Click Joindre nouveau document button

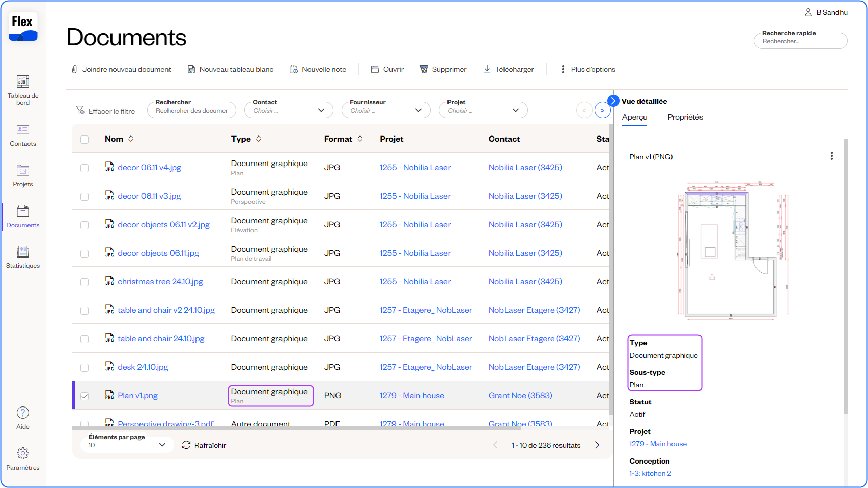click(x=121, y=69)
